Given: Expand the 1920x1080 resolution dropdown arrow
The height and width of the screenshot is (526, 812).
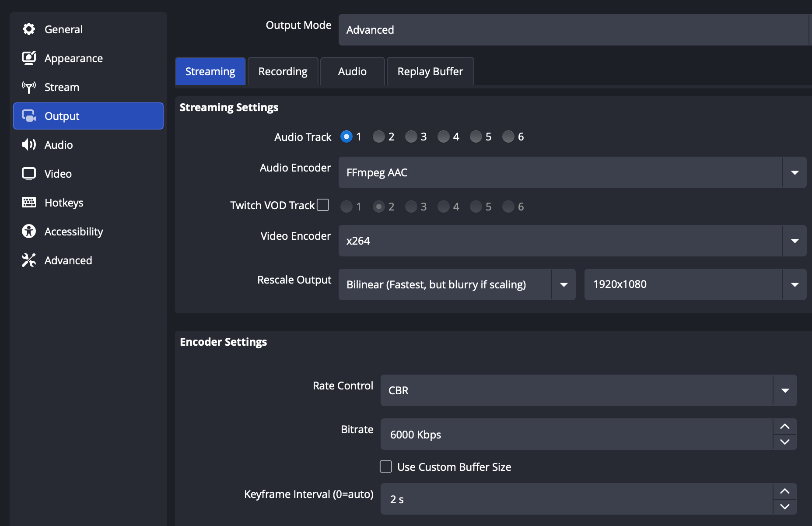Looking at the screenshot, I should [x=795, y=284].
